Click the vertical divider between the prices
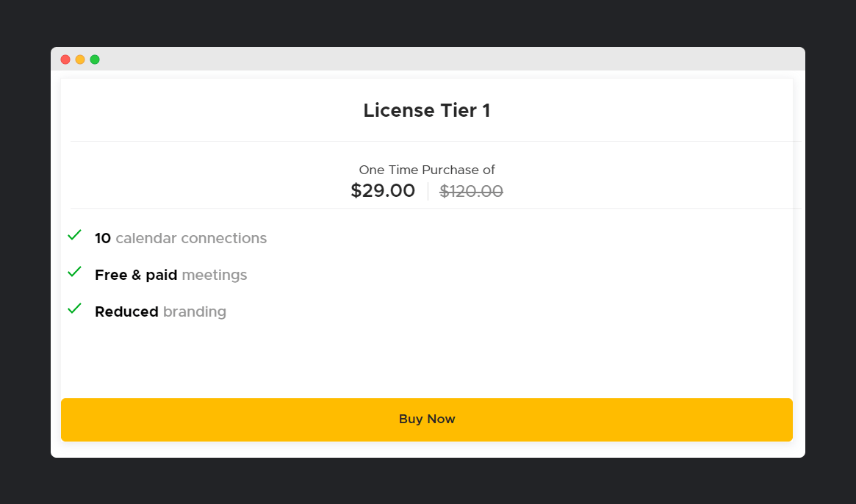The image size is (856, 504). tap(428, 191)
